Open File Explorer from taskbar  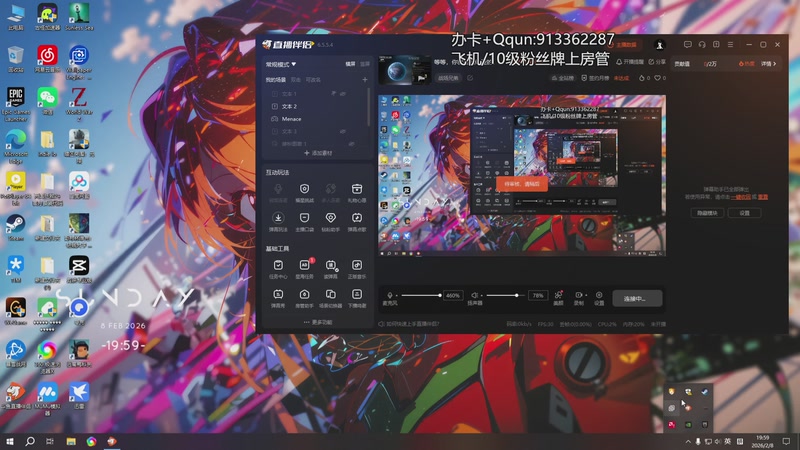[71, 441]
